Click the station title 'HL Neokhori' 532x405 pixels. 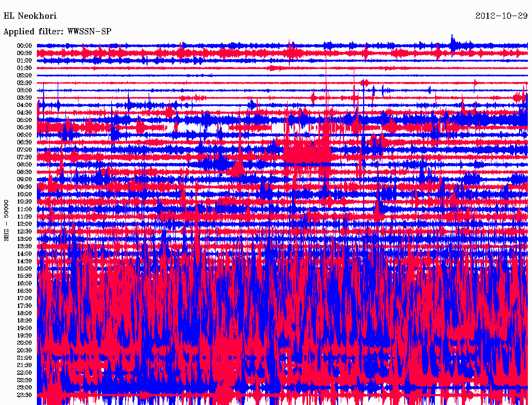tap(30, 16)
